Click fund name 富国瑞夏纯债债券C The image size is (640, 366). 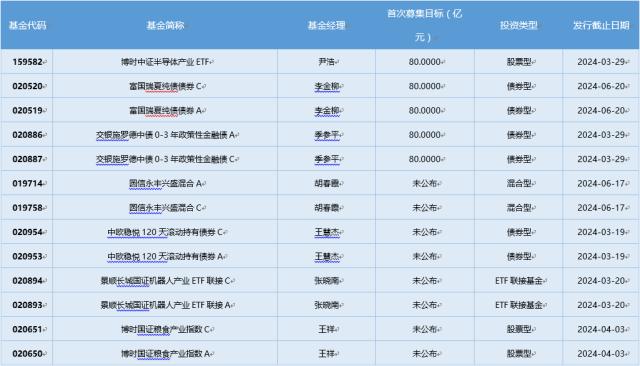click(x=165, y=86)
